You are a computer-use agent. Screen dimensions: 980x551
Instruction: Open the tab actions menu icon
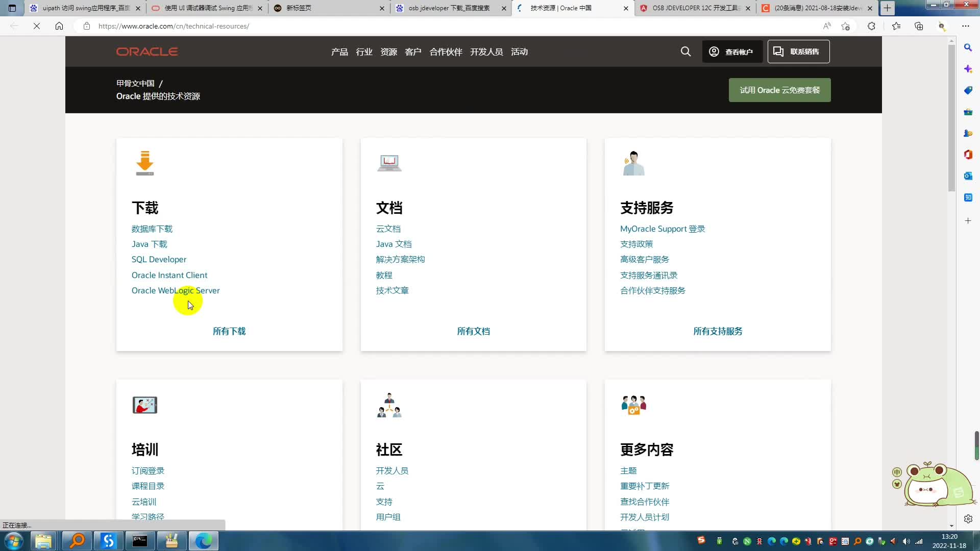coord(12,8)
